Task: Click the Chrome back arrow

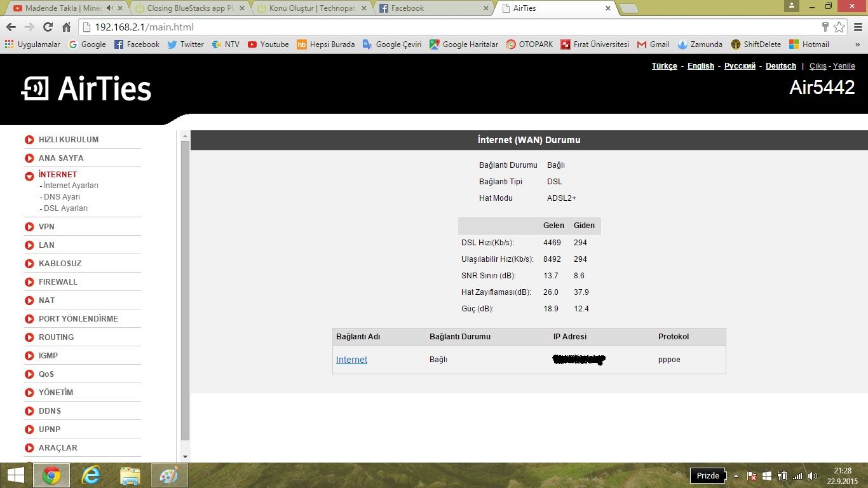Action: 11,27
